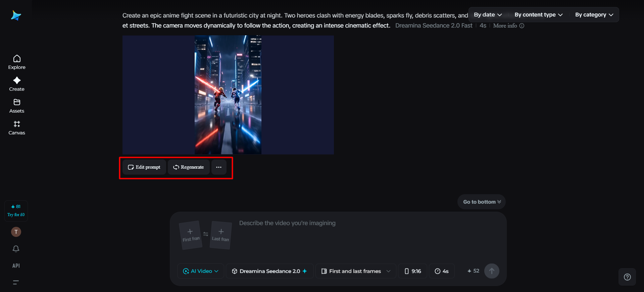Image resolution: width=644 pixels, height=292 pixels.
Task: Change the 9:16 aspect ratio setting
Action: pyautogui.click(x=413, y=271)
